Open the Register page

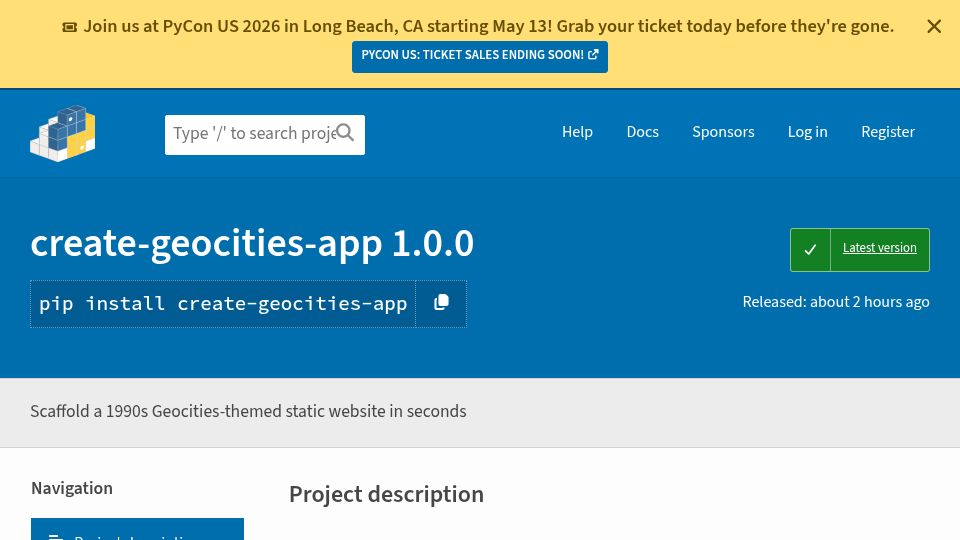tap(888, 132)
